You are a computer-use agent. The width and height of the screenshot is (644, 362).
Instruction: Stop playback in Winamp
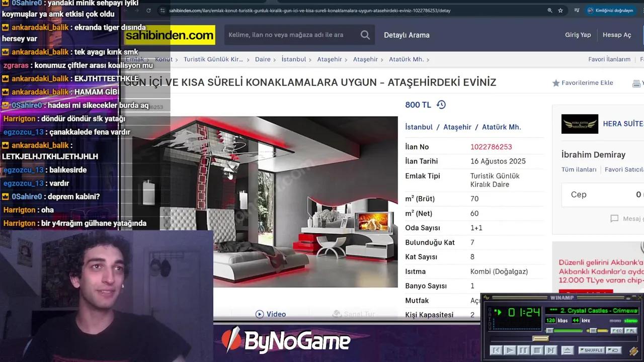point(537,350)
